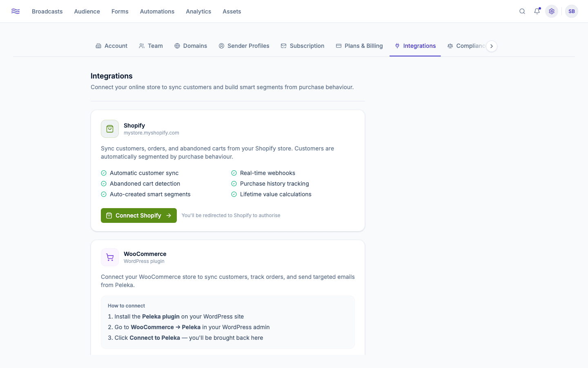Open the Broadcasts menu

coord(47,11)
